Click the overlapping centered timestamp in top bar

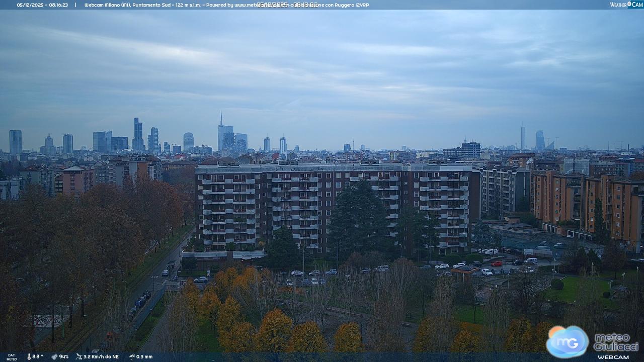point(287,5)
